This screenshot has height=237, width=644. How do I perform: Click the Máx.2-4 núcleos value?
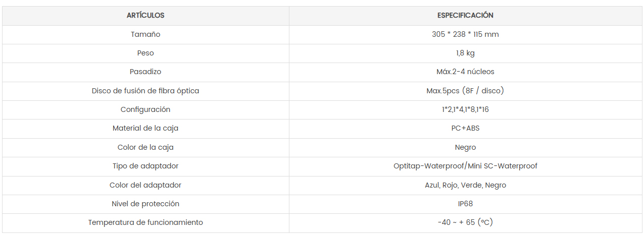[465, 72]
